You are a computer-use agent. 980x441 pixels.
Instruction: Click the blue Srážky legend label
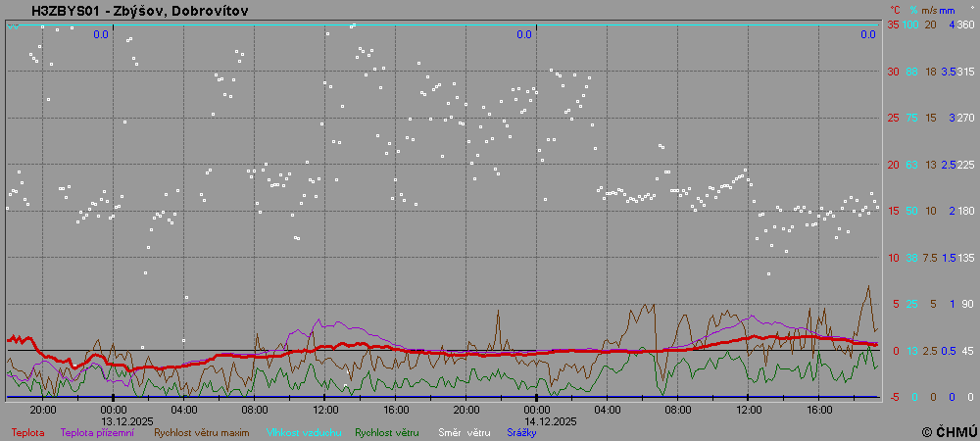521,432
